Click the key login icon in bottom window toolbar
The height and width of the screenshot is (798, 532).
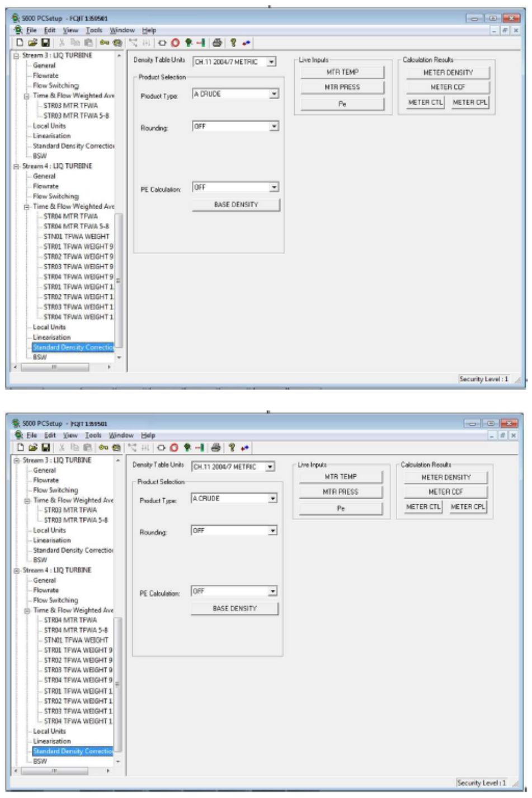coord(103,447)
